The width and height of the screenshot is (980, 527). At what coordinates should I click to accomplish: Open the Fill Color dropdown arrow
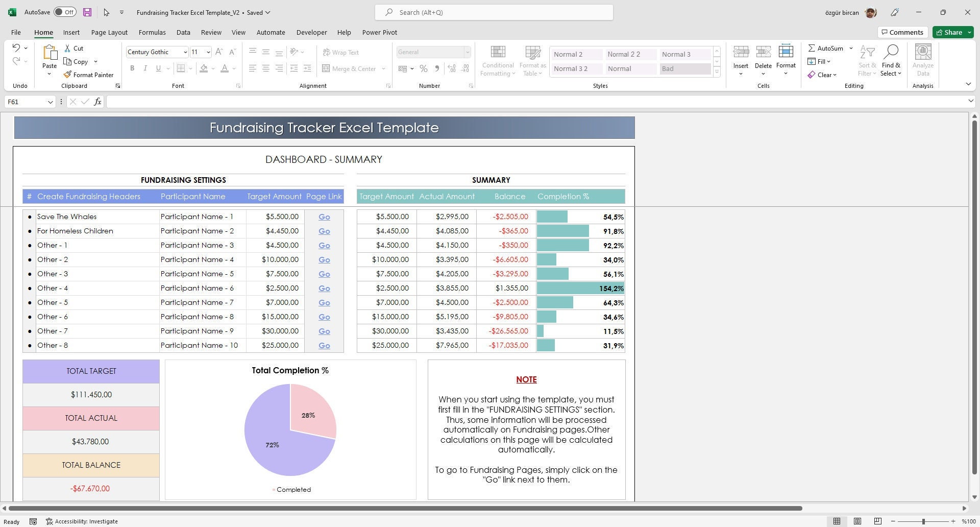(x=213, y=68)
